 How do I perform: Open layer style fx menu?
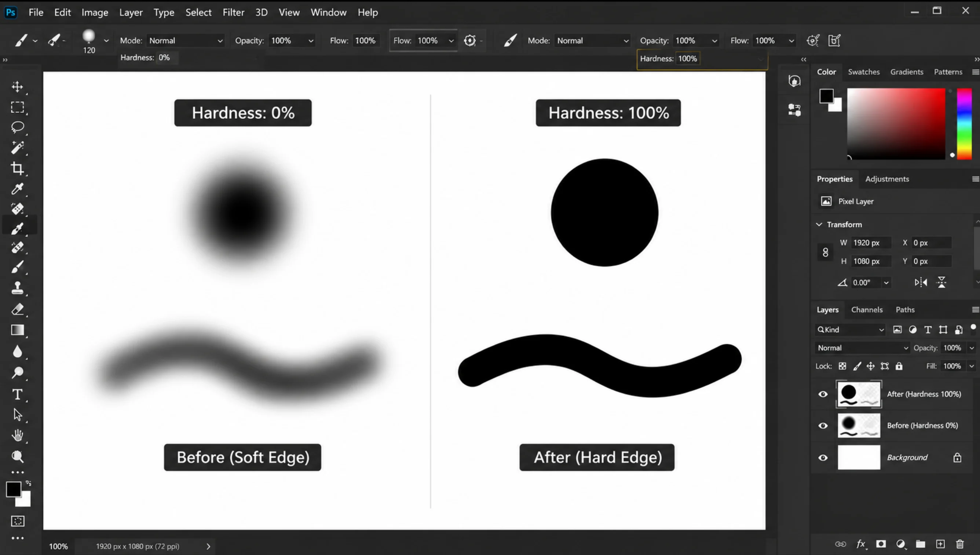[861, 544]
